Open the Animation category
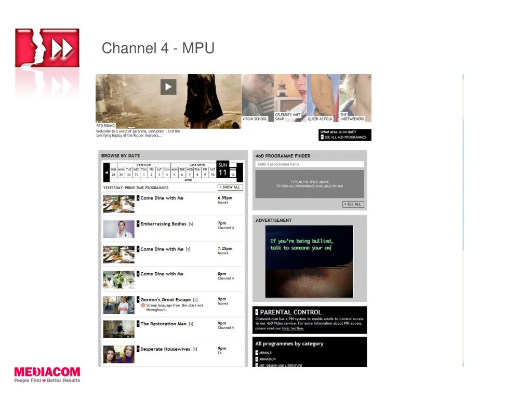This screenshot has width=532, height=399. (x=268, y=360)
